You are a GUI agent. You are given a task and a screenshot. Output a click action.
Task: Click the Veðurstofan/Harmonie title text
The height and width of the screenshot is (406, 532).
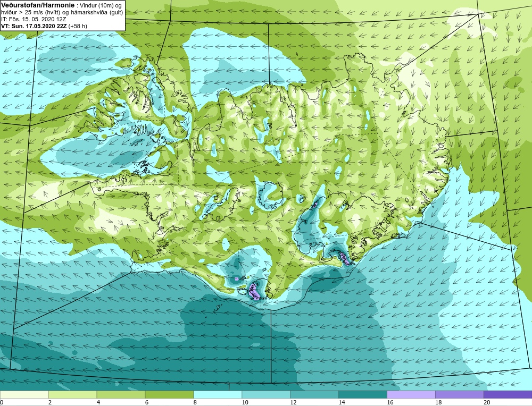pos(38,5)
